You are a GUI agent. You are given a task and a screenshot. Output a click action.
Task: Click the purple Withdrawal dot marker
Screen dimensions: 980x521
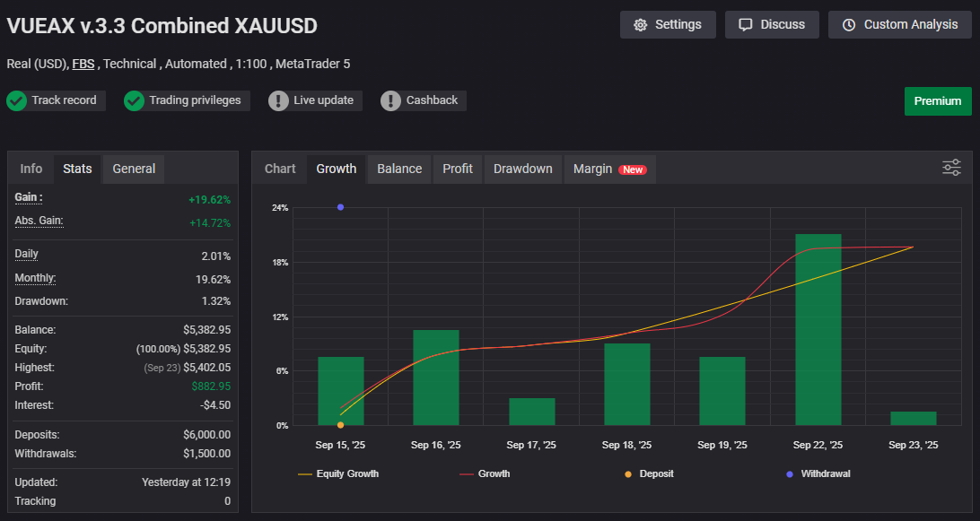pyautogui.click(x=340, y=207)
